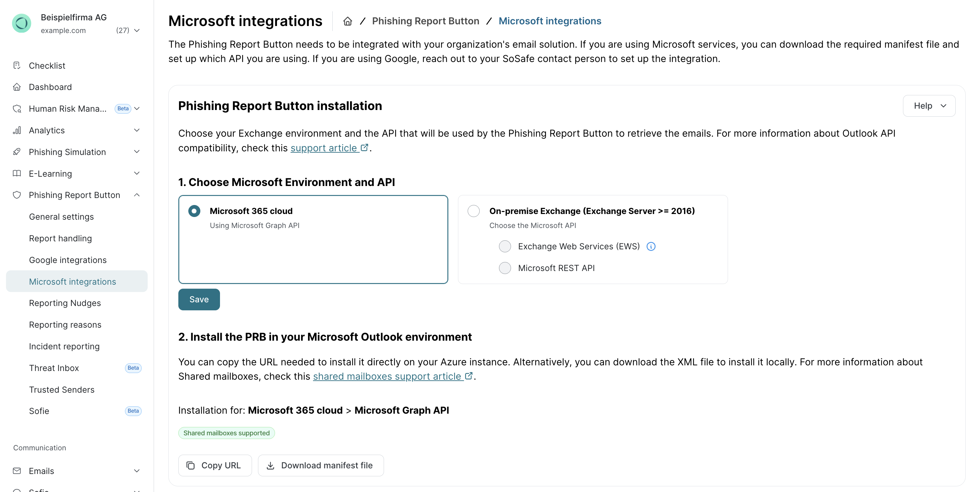The width and height of the screenshot is (980, 492).
Task: Click the Phishing Simulation rocket icon
Action: tap(17, 152)
